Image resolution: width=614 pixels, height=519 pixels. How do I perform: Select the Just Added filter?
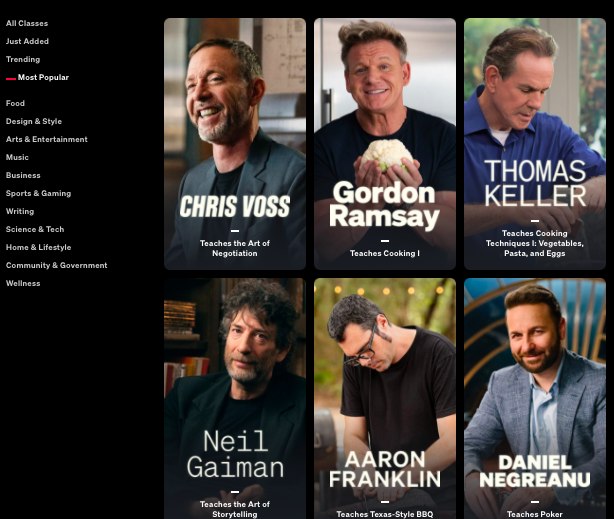27,41
